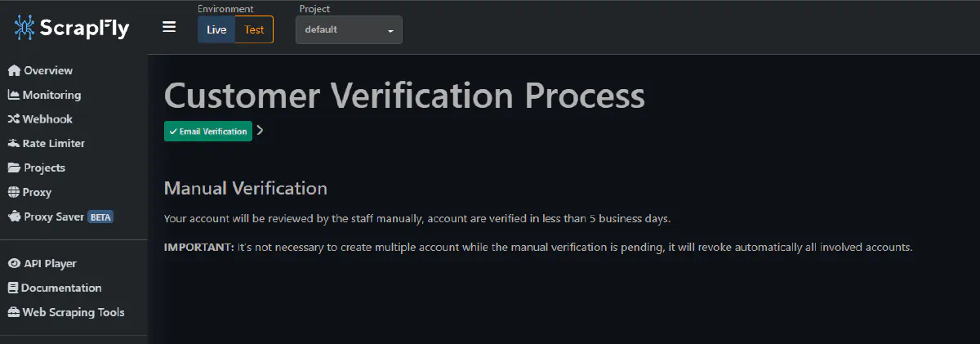Go to Rate Limiter page

54,144
